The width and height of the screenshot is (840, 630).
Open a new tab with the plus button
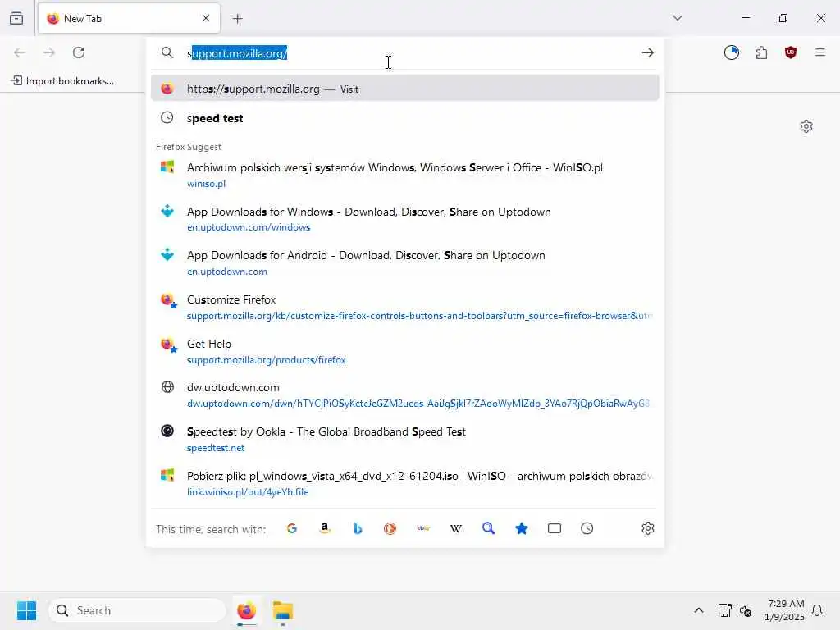[x=238, y=19]
